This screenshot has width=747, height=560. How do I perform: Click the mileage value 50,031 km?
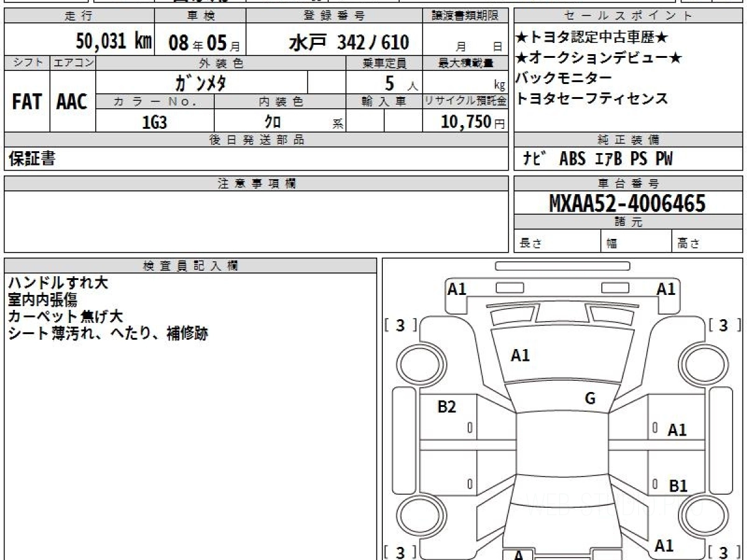click(x=114, y=42)
